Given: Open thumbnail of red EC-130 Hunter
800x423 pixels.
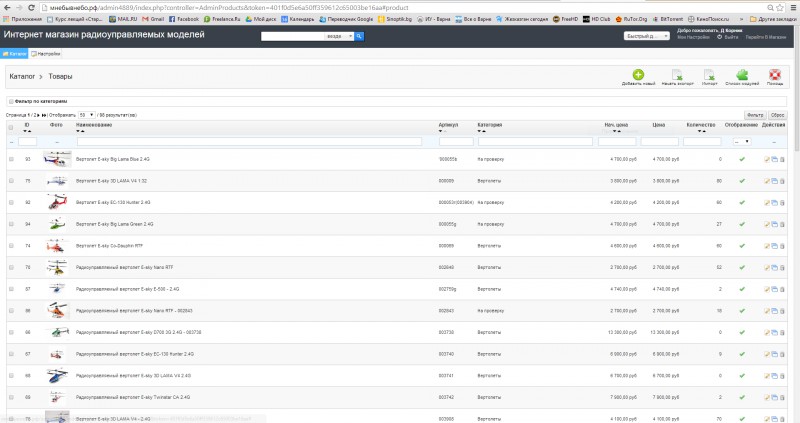Looking at the screenshot, I should pyautogui.click(x=57, y=202).
